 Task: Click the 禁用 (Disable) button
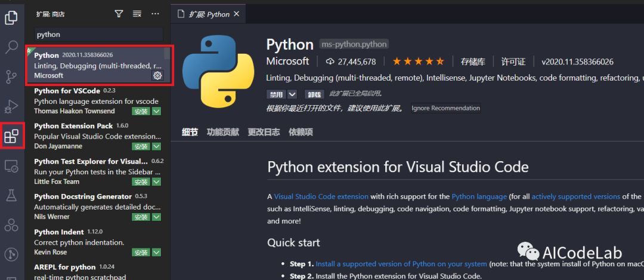tap(277, 94)
